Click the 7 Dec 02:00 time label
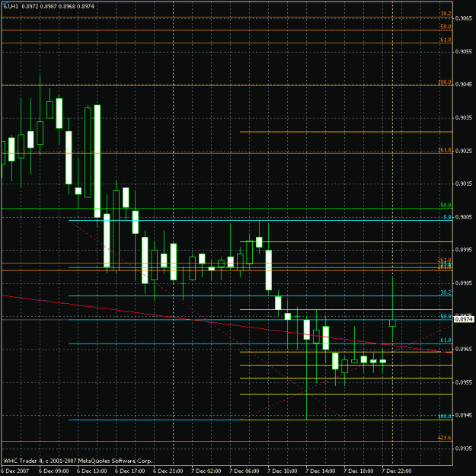This screenshot has width=476, height=476. pos(206,471)
